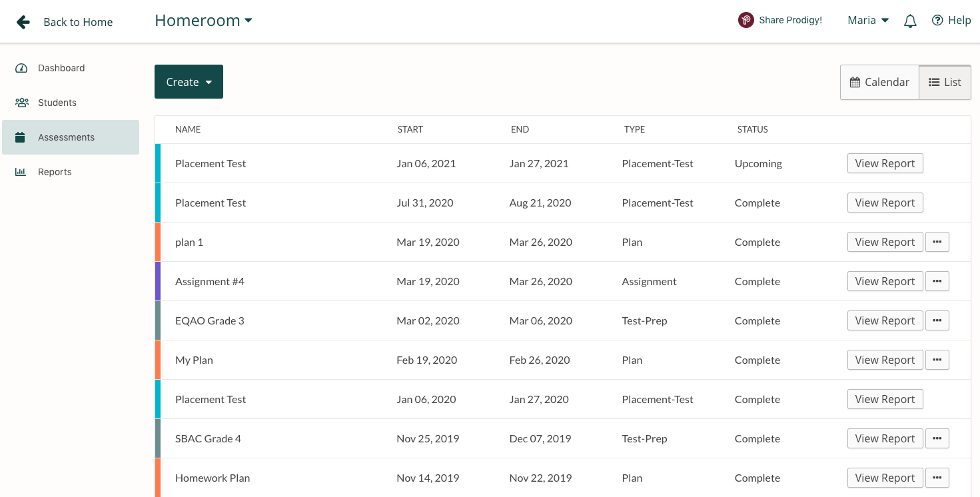The image size is (980, 497).
Task: Click the notification bell icon
Action: [910, 21]
